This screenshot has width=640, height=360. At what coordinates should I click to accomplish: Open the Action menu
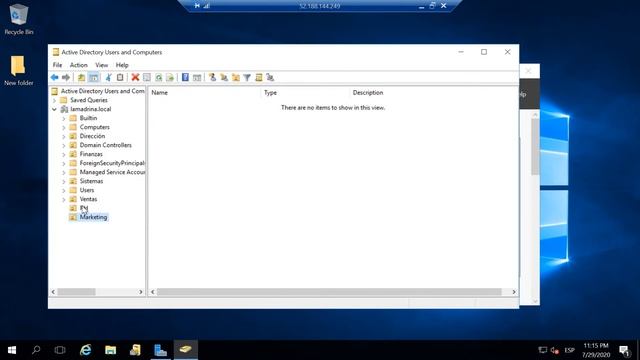click(78, 65)
